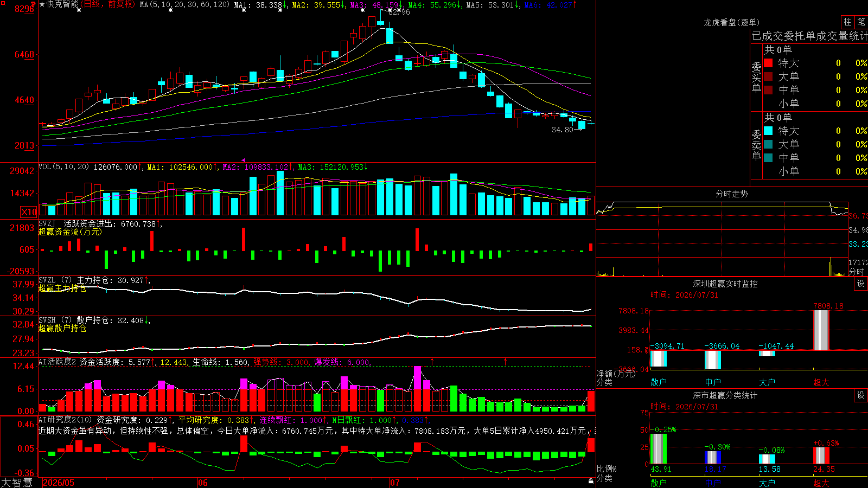Click the 超大 24.35 bar in 深市超赢分类统计
Viewport: 868px width, 488px height.
pyautogui.click(x=821, y=455)
